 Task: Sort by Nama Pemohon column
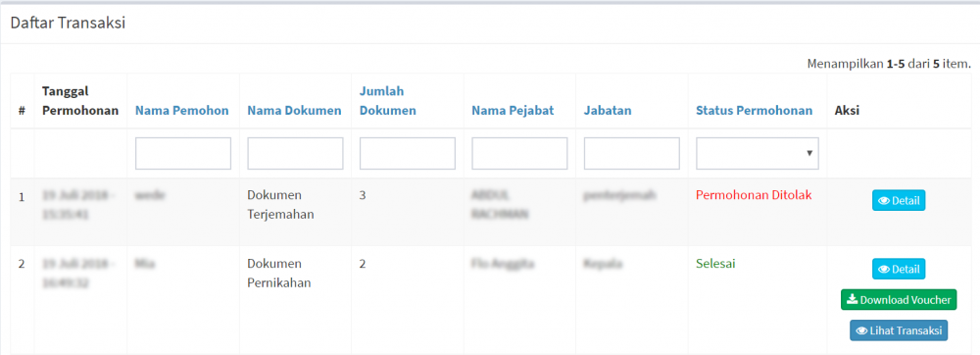coord(182,111)
